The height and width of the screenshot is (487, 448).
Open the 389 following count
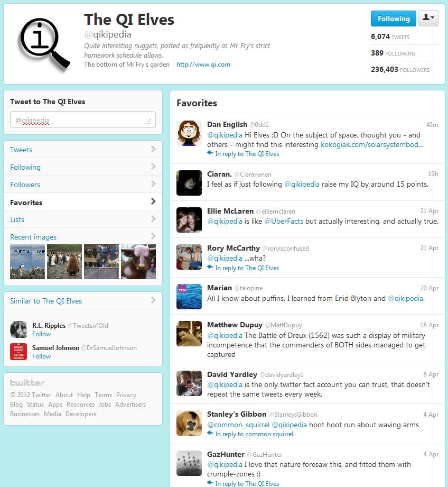(393, 53)
